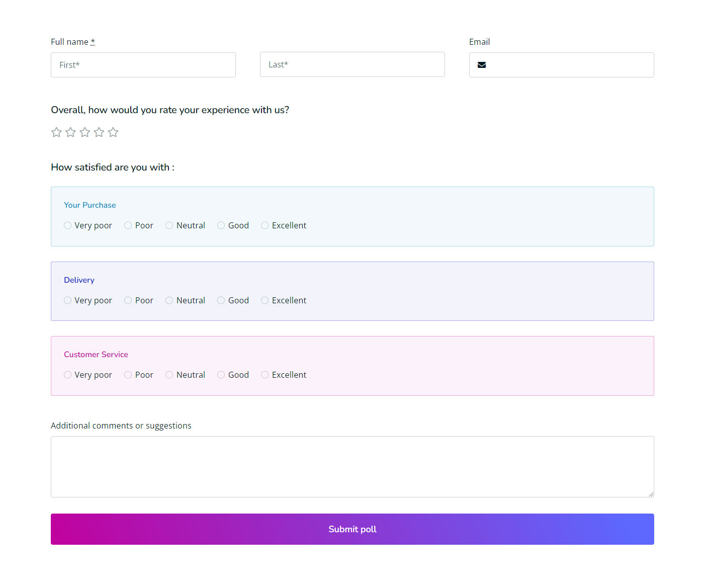Image resolution: width=709 pixels, height=588 pixels.
Task: Click the second rating star
Action: click(70, 132)
